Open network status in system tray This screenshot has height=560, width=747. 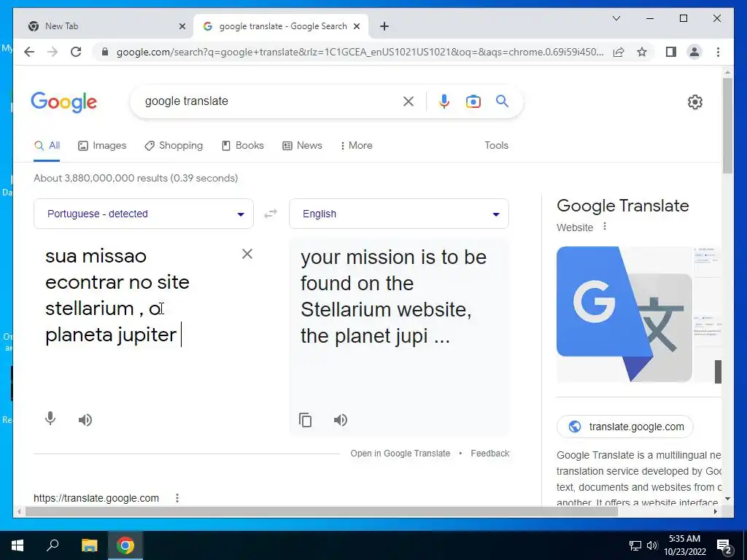(x=635, y=545)
